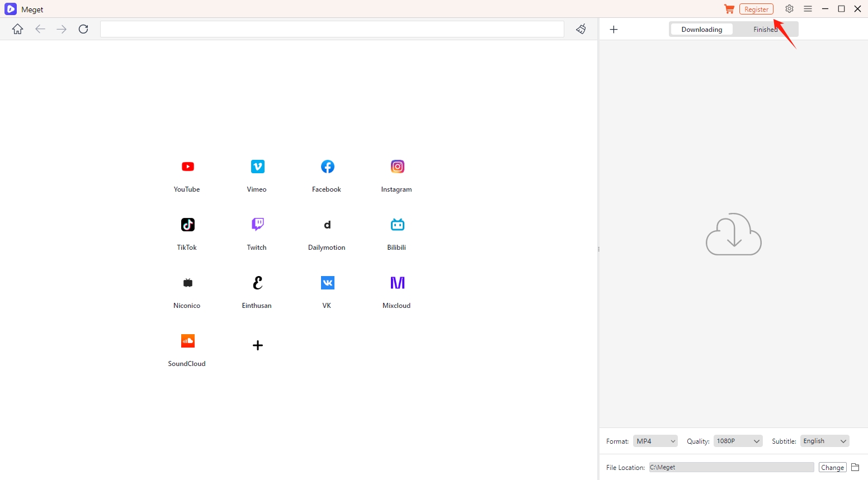
Task: Open the Facebook shortcut icon
Action: pyautogui.click(x=328, y=167)
